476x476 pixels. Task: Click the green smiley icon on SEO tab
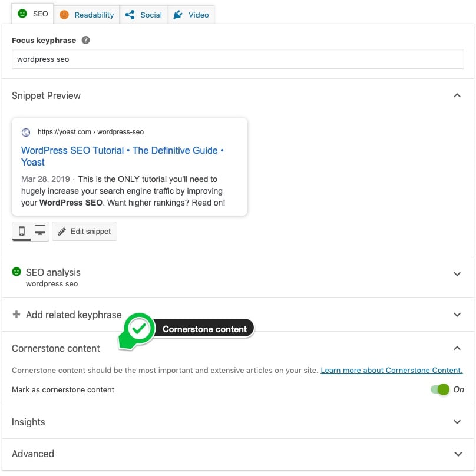point(22,14)
